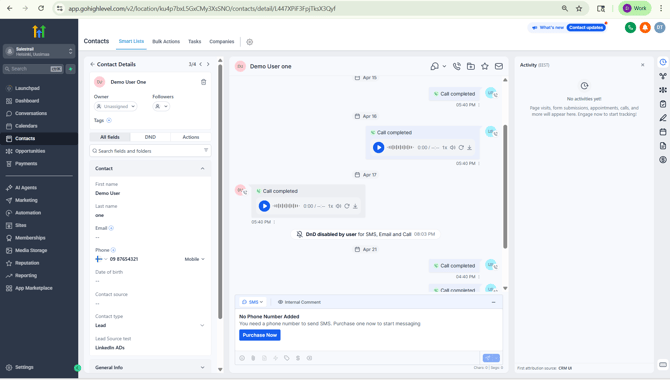
Task: Mute the Apr 17 call recording audio
Action: (x=338, y=206)
